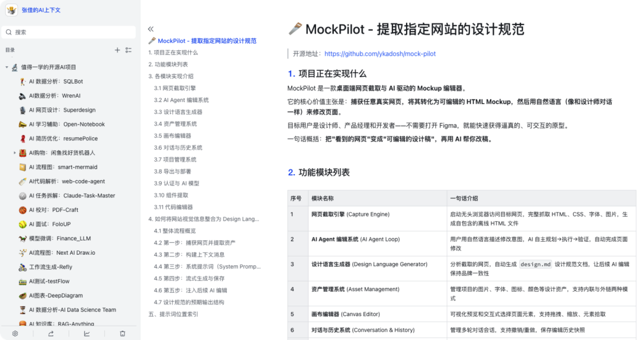Image resolution: width=644 pixels, height=340 pixels.
Task: Jump to outline item 3.1 网页截取引擎
Action: tap(175, 88)
